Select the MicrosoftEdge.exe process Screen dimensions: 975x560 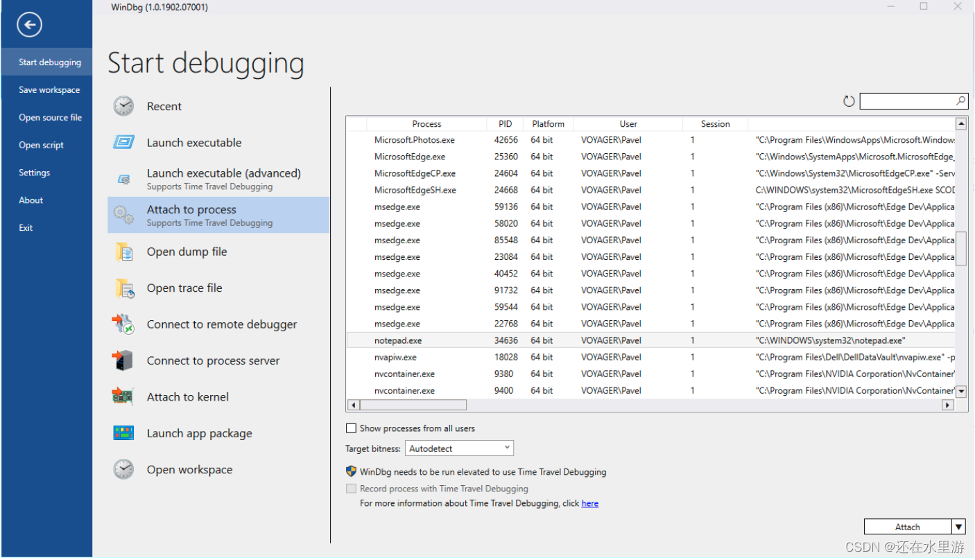click(x=650, y=157)
